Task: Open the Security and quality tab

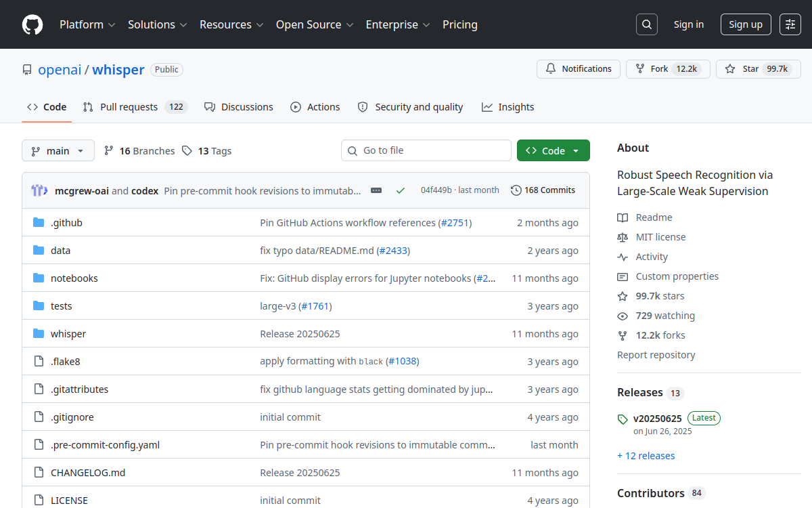Action: tap(410, 107)
